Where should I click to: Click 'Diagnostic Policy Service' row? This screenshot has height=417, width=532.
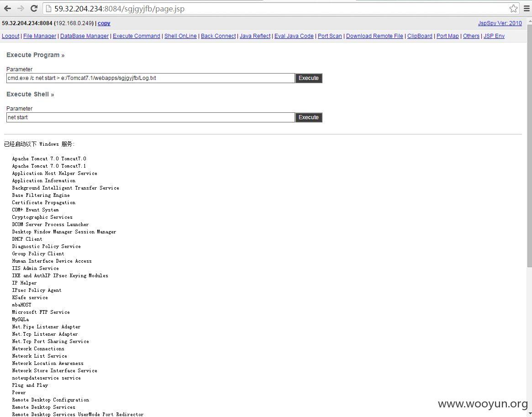(x=47, y=246)
